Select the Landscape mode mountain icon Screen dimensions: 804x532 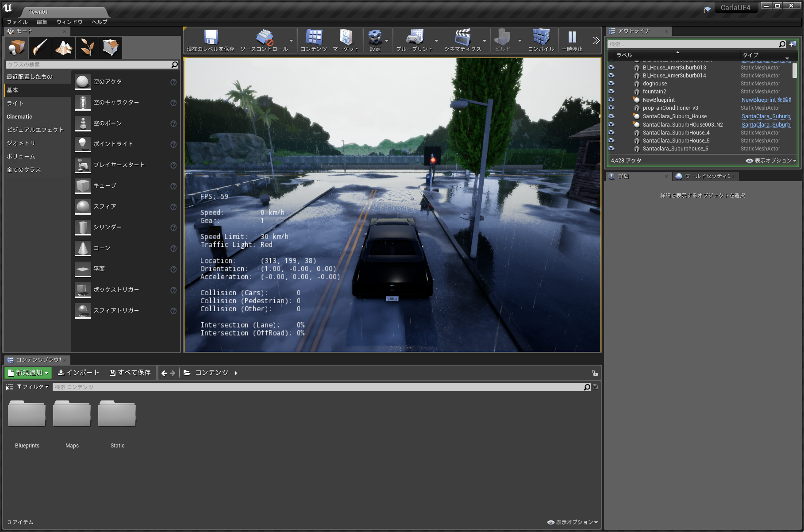[64, 47]
